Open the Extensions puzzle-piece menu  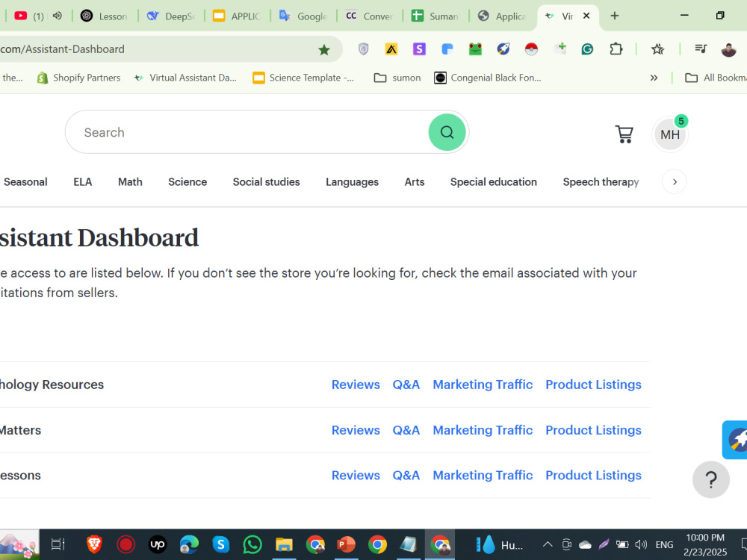[616, 49]
